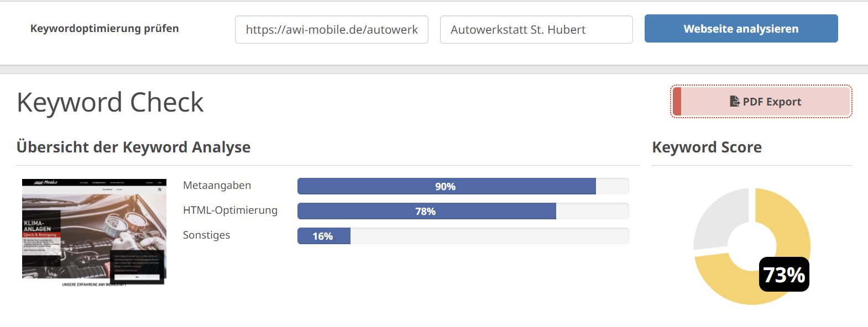The width and height of the screenshot is (868, 327).
Task: Select the Sonstiges label
Action: coord(206,235)
